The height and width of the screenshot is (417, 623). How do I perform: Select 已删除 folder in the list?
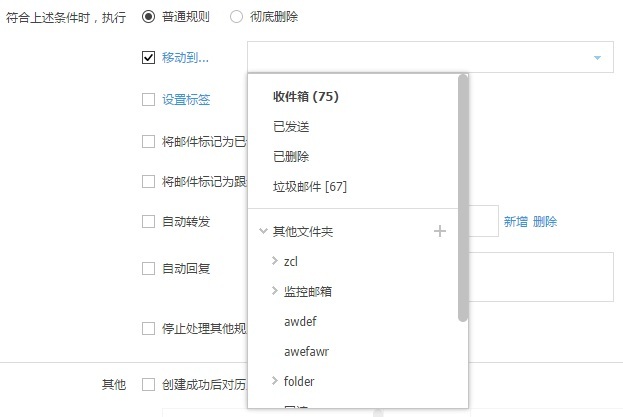291,157
